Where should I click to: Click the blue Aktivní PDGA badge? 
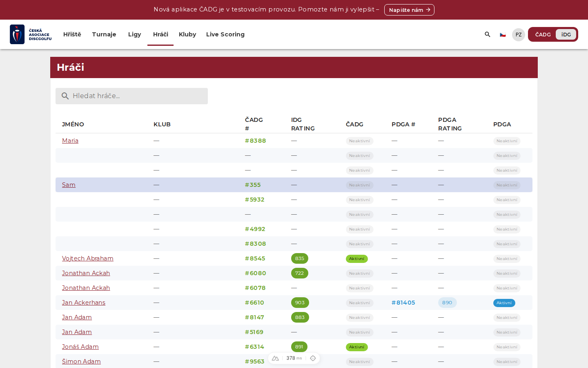pos(504,303)
